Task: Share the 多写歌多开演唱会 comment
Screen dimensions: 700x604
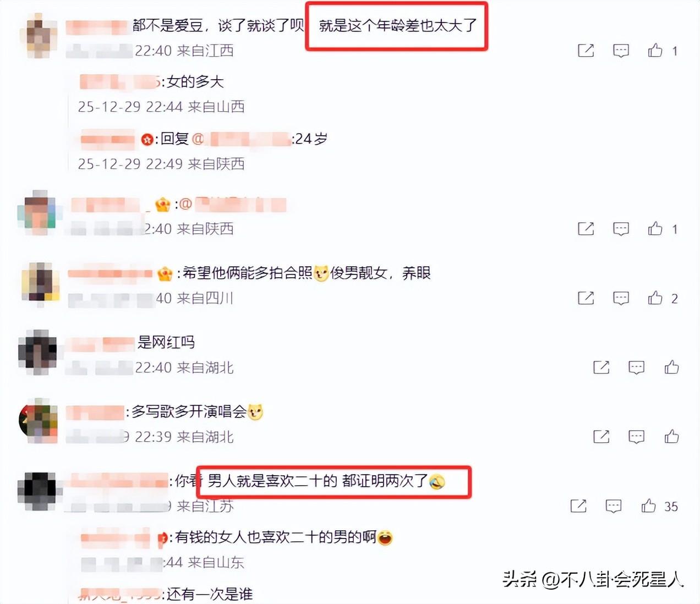Action: [x=601, y=436]
